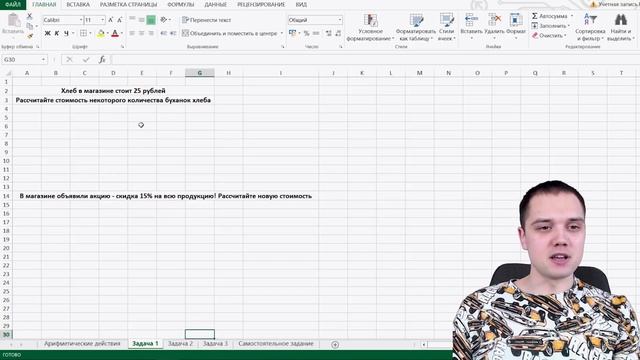The width and height of the screenshot is (640, 360).
Task: Apply the percent style
Action: [307, 33]
